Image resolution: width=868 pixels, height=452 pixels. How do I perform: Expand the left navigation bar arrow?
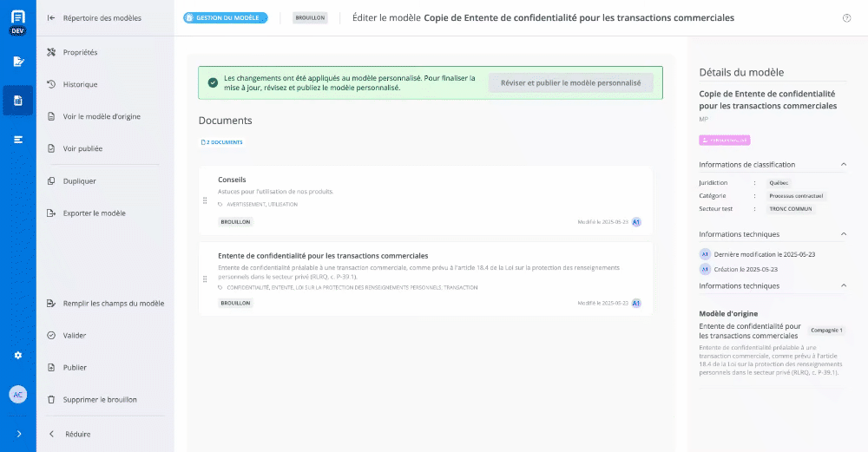tap(18, 434)
